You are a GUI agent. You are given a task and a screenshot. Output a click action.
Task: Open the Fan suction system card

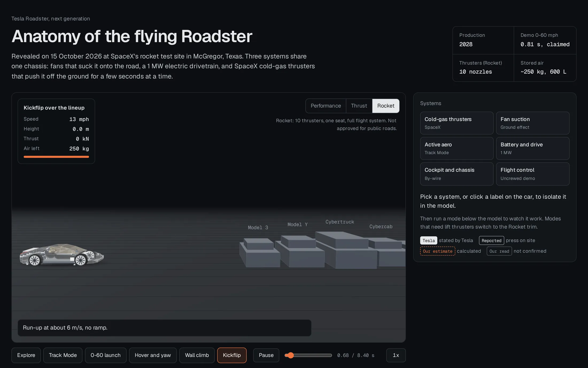[x=533, y=123]
